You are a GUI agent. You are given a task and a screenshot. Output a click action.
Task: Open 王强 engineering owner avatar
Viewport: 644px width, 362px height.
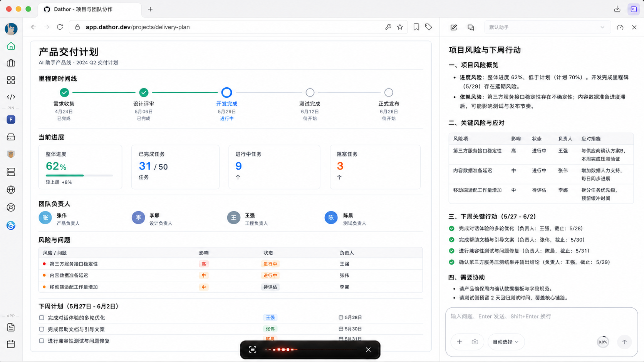click(x=233, y=218)
